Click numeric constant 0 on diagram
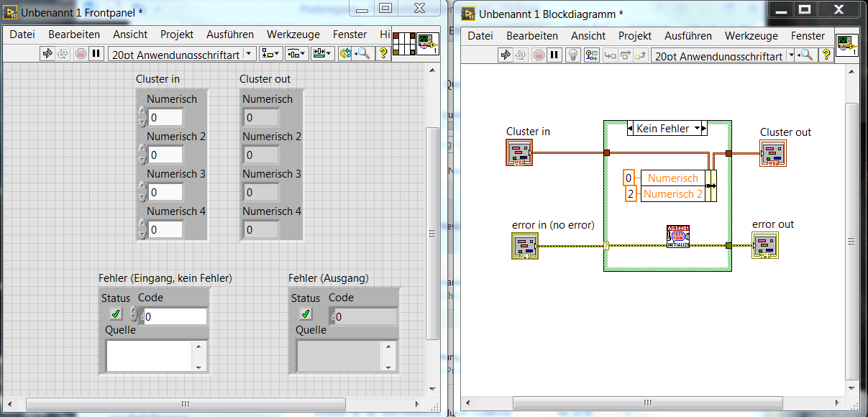 click(x=629, y=178)
